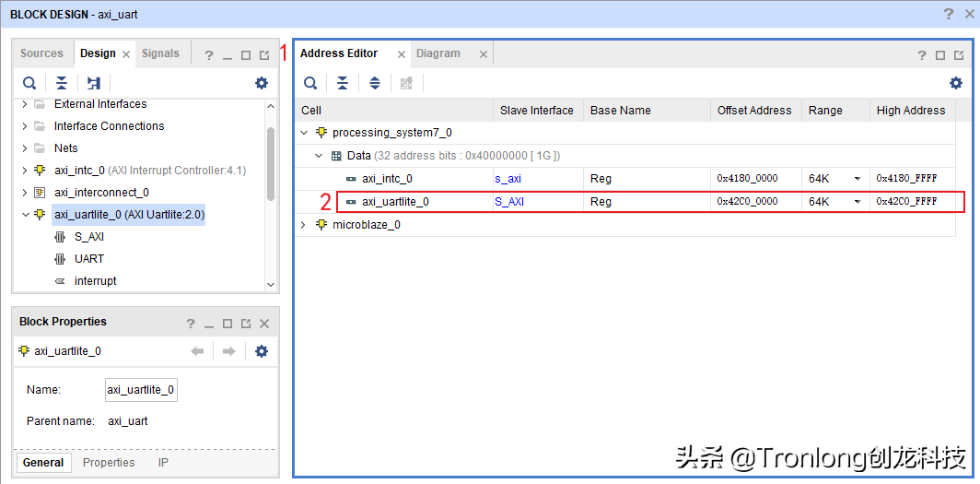
Task: Collapse the Data address segment
Action: [x=319, y=155]
